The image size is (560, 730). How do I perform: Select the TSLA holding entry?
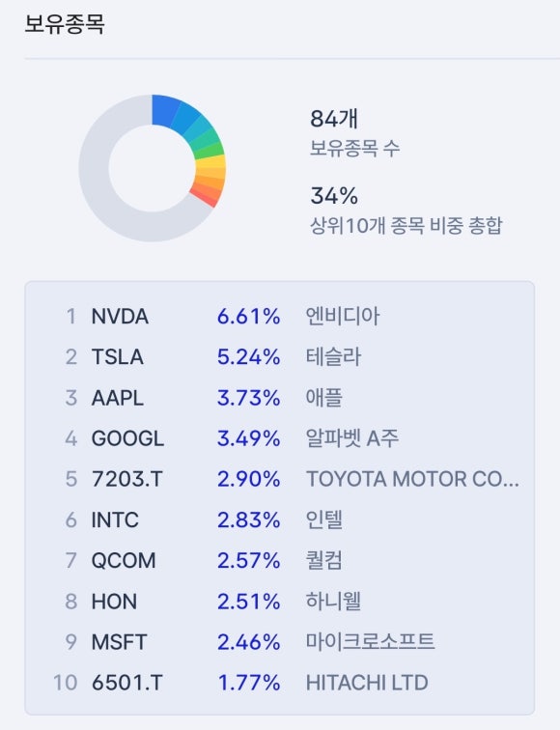coord(279,357)
